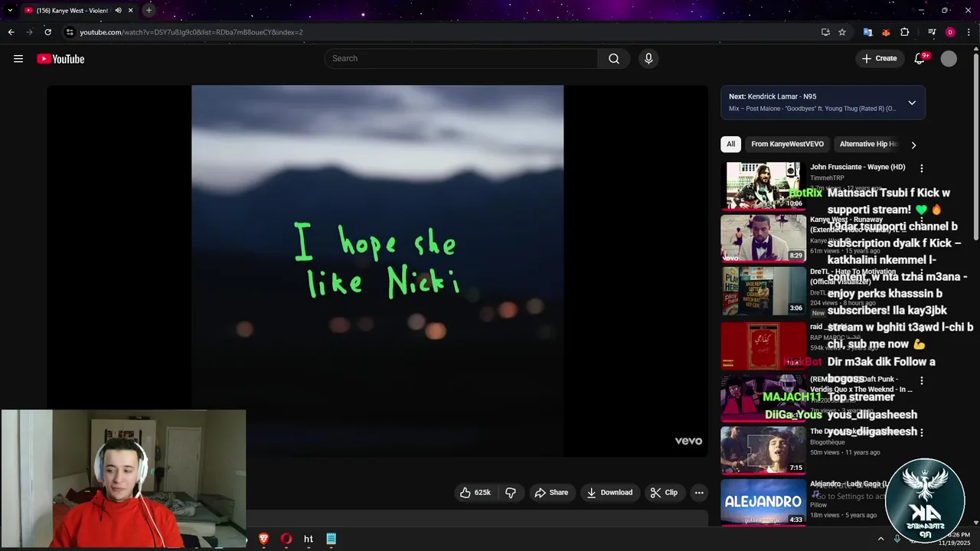Open the raid RAP MAROC red thumbnail
Screen dimensions: 980x551
tap(763, 344)
